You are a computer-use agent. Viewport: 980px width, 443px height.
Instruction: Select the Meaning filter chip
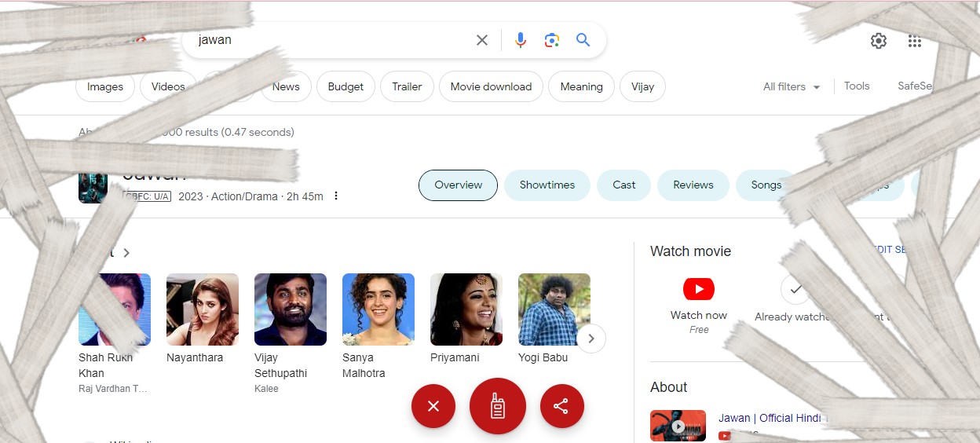click(x=581, y=87)
